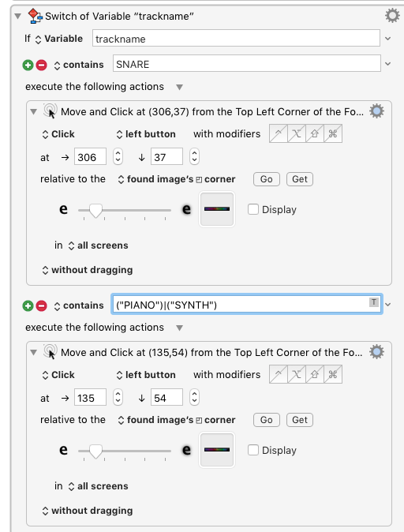Image resolution: width=404 pixels, height=532 pixels.
Task: Open the "all screens" popup in the second action
Action: click(x=99, y=486)
